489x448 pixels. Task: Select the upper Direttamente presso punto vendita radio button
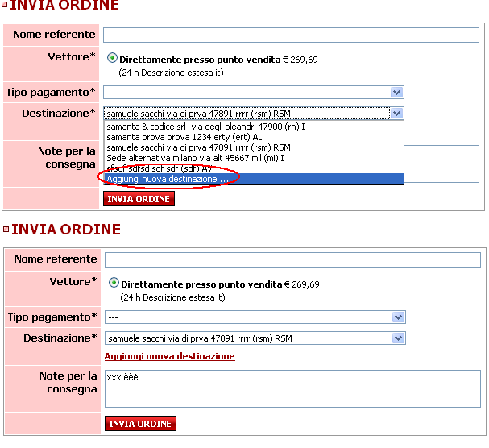pyautogui.click(x=112, y=58)
